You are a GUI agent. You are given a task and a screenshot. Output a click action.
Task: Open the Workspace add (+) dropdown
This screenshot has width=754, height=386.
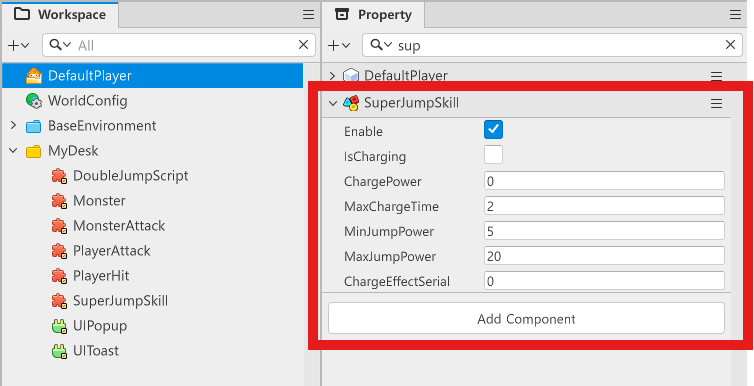[19, 45]
